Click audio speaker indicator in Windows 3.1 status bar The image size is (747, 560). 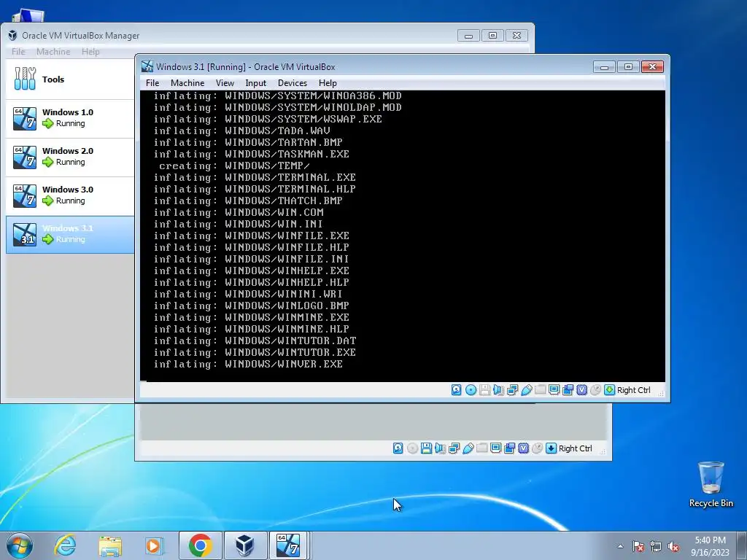pyautogui.click(x=499, y=390)
